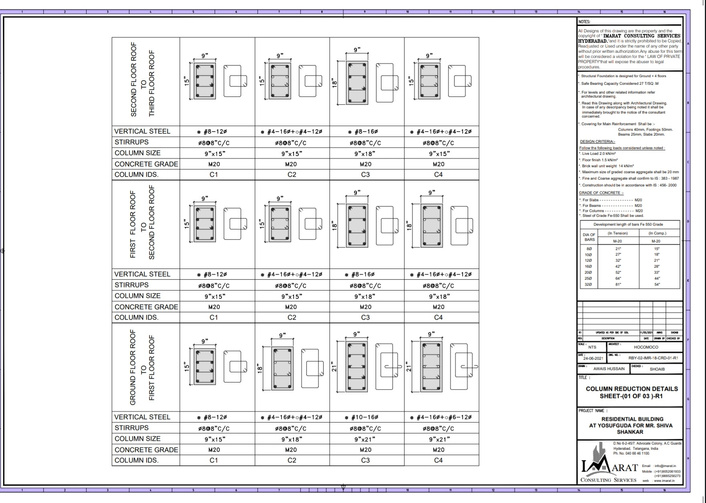
Task: Click the date '24-06-2021' in title block
Action: point(593,358)
